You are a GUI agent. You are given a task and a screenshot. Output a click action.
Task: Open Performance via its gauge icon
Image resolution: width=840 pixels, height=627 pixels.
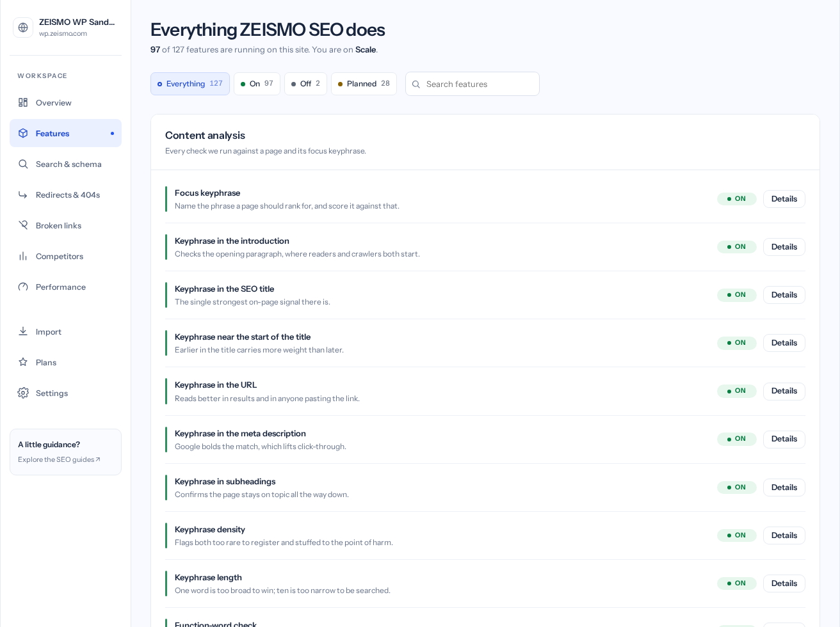(23, 287)
